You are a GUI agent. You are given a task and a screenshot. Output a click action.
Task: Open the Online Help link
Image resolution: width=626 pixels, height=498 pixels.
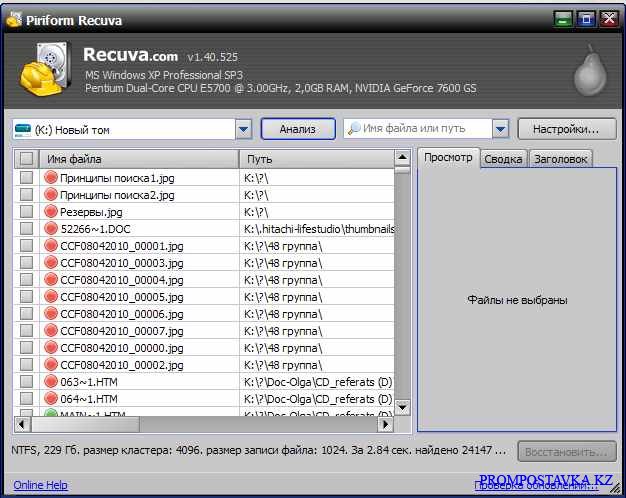(x=40, y=485)
